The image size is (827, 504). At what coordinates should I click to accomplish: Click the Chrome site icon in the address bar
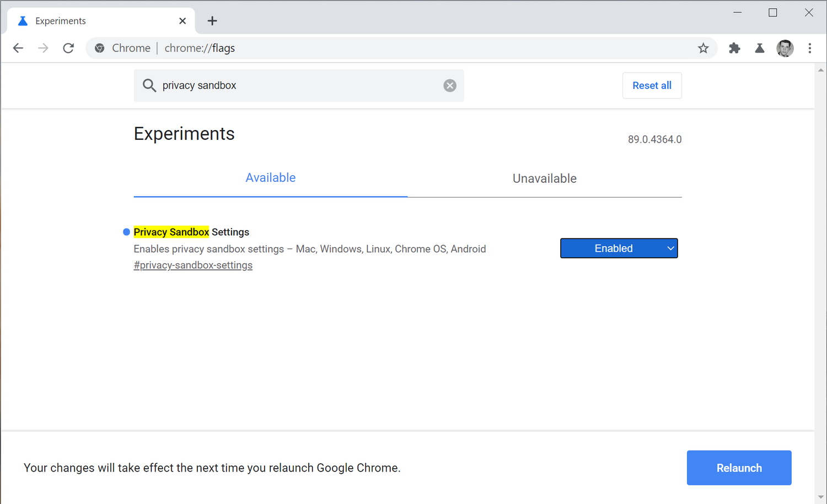coord(99,48)
